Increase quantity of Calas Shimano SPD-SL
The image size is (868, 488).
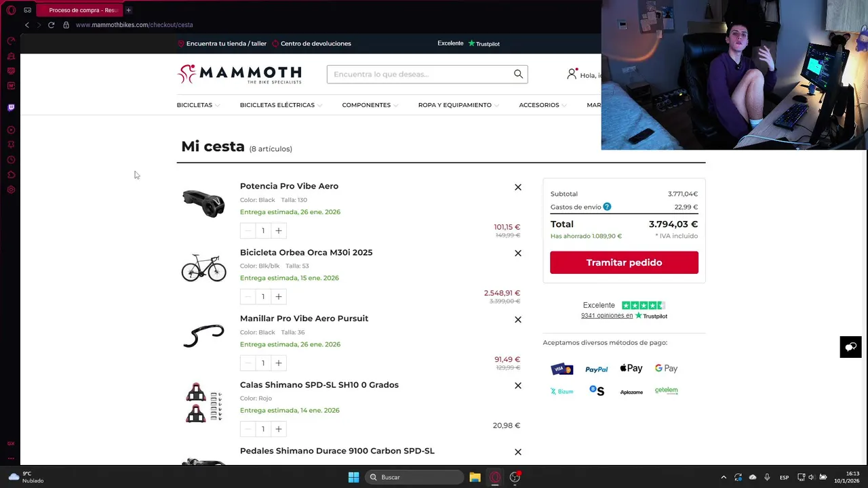pos(278,428)
